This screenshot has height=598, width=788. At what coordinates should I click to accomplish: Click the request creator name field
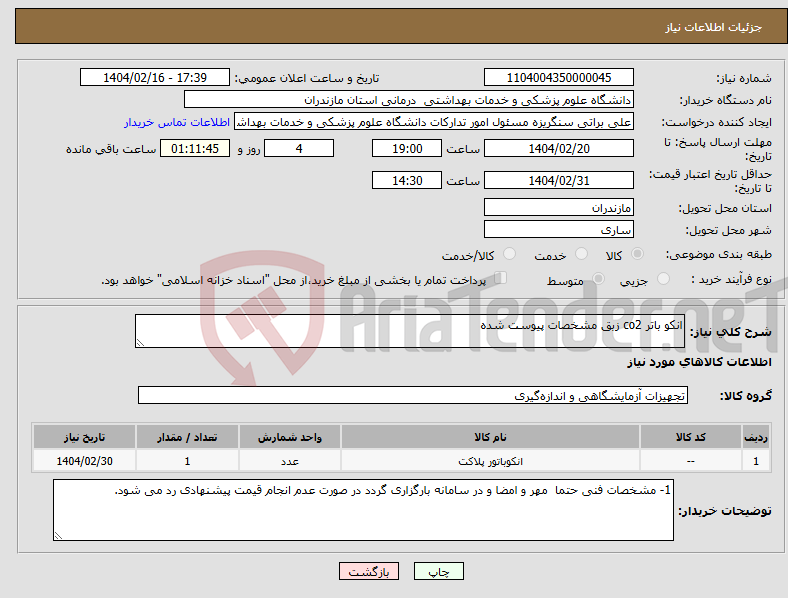[x=434, y=122]
